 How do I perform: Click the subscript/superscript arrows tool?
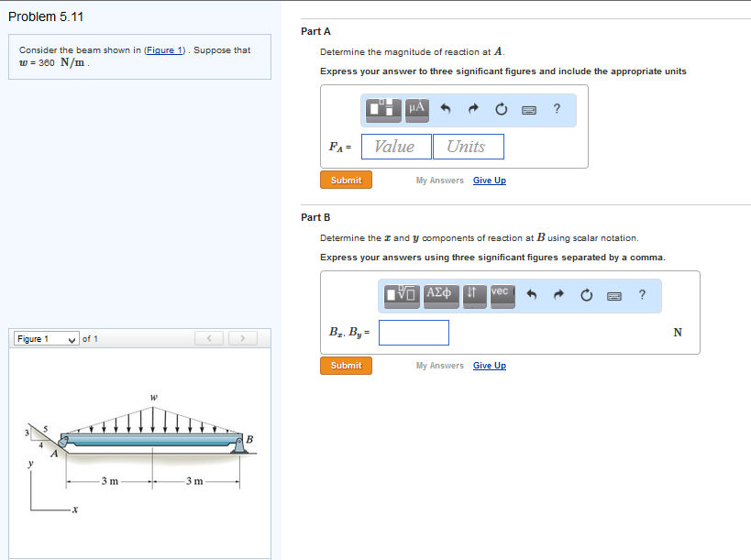[471, 294]
